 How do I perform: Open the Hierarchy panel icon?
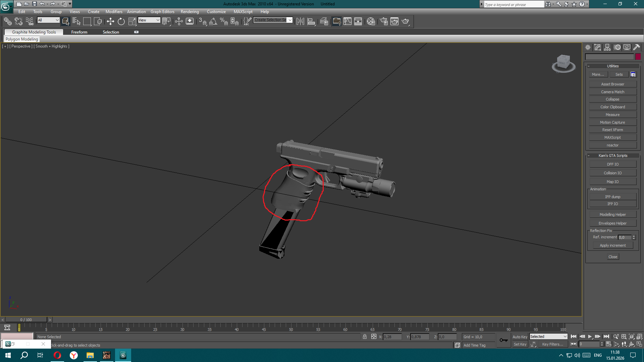607,47
